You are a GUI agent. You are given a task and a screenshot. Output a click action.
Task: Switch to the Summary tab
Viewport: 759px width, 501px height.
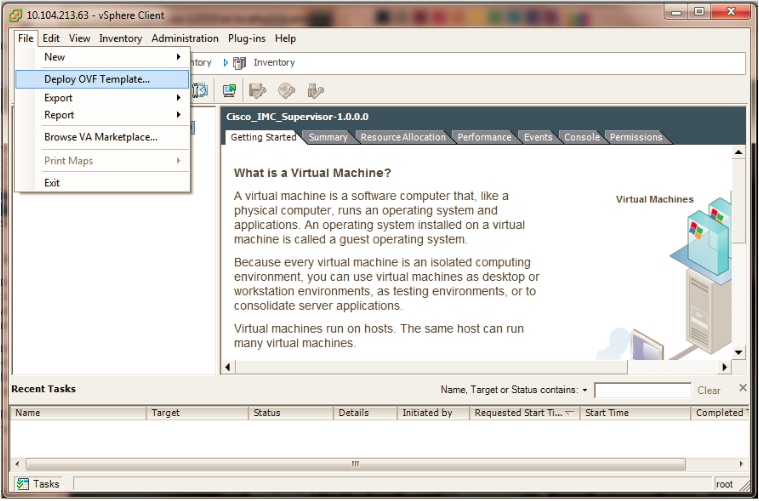328,137
